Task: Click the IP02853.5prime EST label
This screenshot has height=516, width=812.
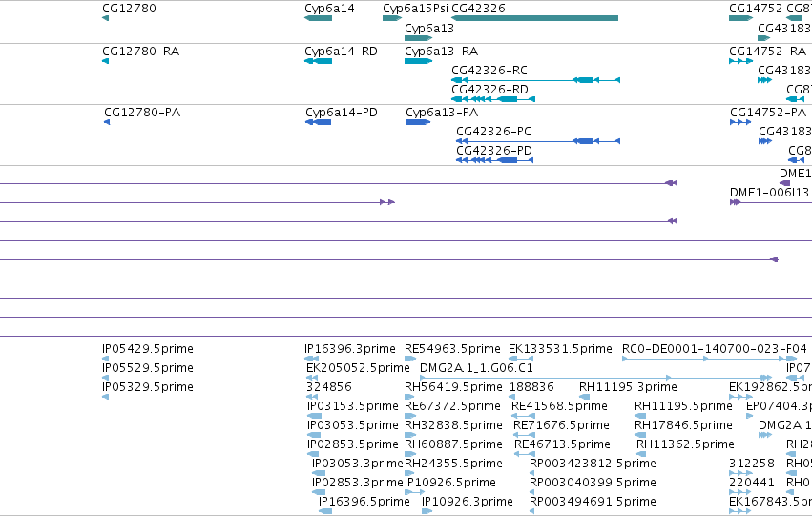Action: (x=353, y=444)
